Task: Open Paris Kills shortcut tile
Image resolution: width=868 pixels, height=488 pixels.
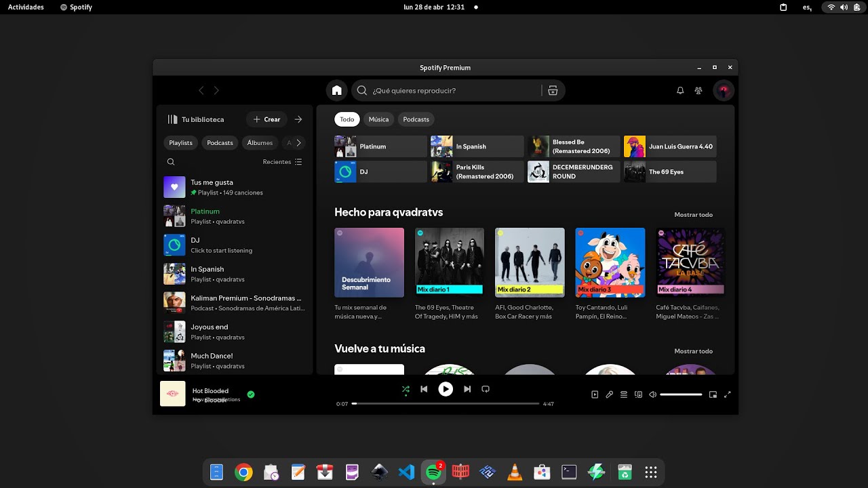Action: pyautogui.click(x=477, y=171)
